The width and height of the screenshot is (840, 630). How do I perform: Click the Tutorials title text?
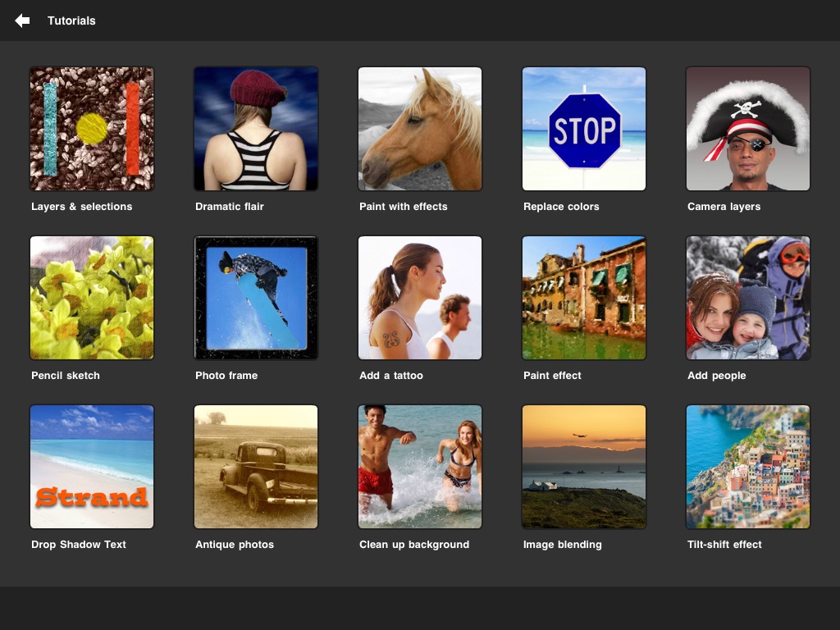(x=71, y=21)
